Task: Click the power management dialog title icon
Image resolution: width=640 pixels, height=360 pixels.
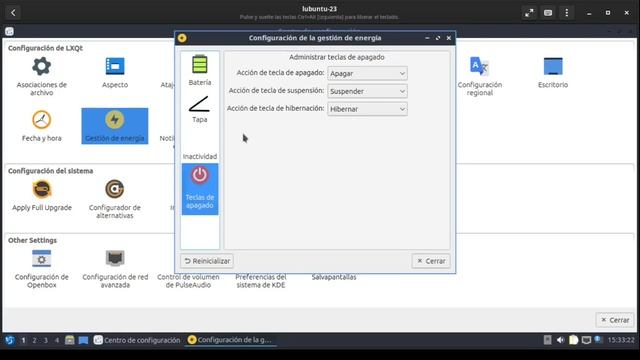Action: pyautogui.click(x=182, y=38)
